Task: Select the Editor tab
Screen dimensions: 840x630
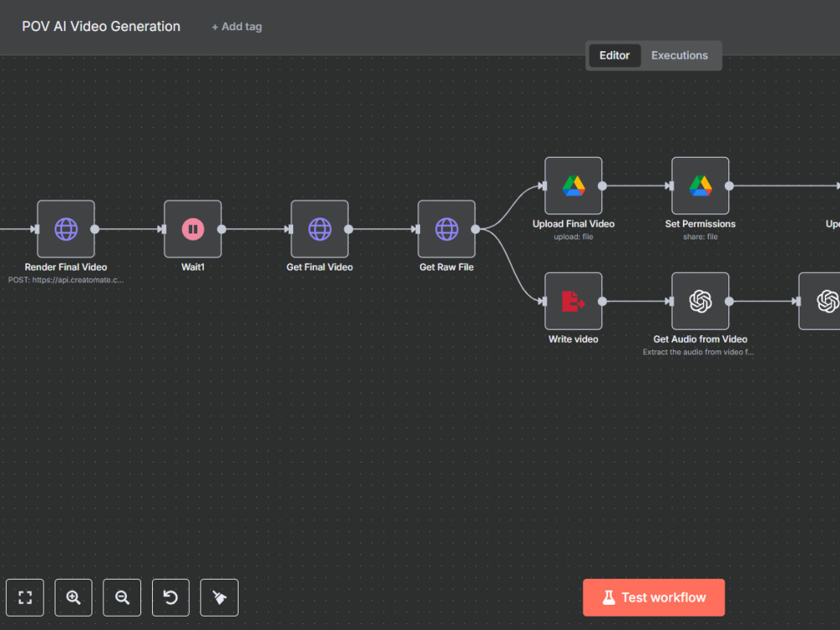Action: tap(615, 55)
